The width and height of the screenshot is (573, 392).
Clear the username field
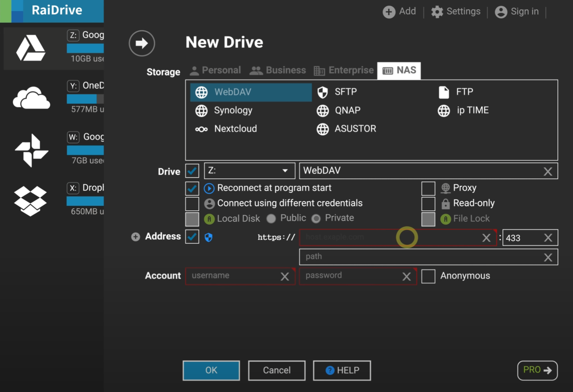[x=285, y=276]
